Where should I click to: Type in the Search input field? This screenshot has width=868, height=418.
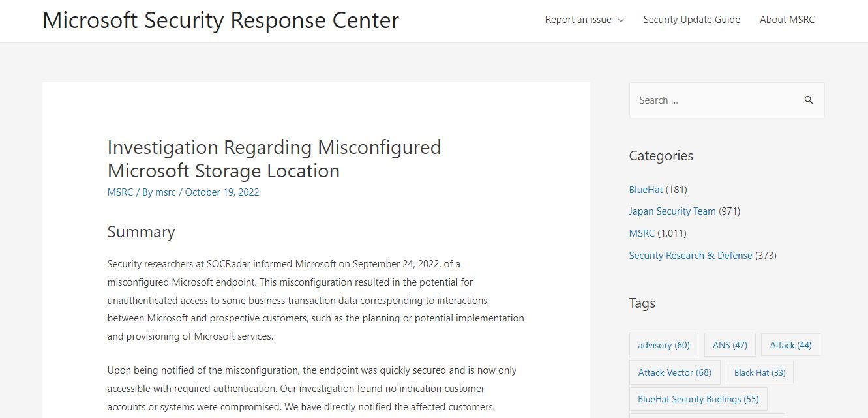coord(714,100)
